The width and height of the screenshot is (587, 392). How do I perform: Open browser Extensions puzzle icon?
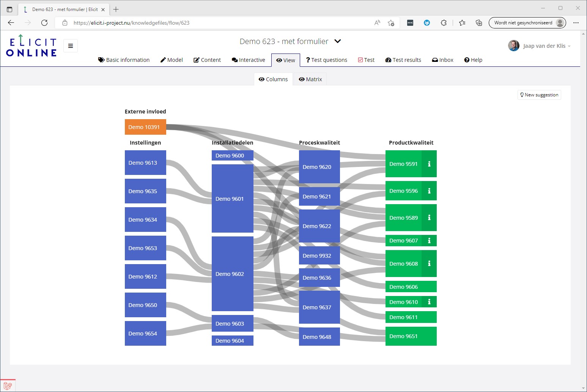(x=444, y=23)
